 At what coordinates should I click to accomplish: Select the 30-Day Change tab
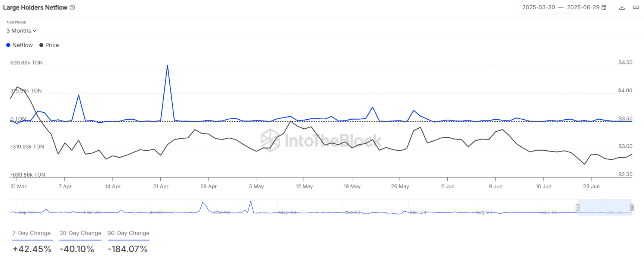tap(80, 233)
